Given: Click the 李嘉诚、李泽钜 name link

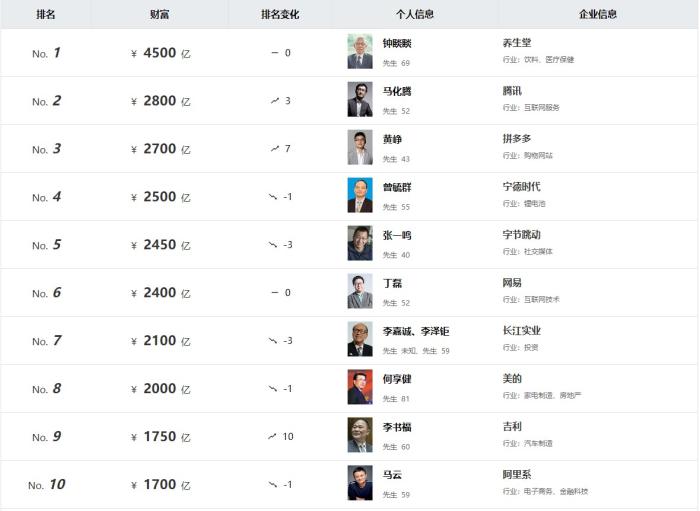Looking at the screenshot, I should 416,331.
